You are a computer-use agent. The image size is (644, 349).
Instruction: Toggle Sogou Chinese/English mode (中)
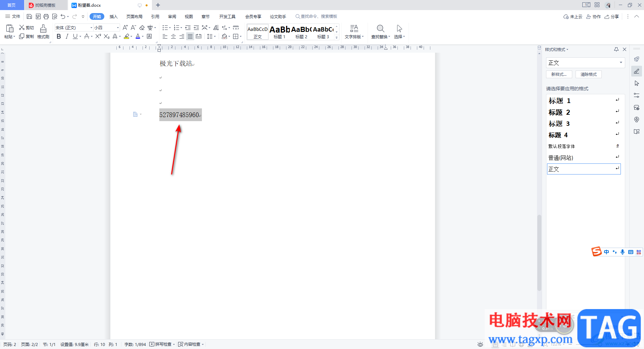tap(606, 252)
